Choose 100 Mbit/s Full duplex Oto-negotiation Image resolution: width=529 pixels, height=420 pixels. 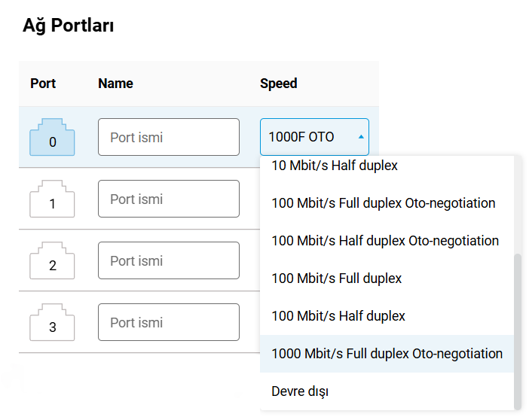point(384,203)
